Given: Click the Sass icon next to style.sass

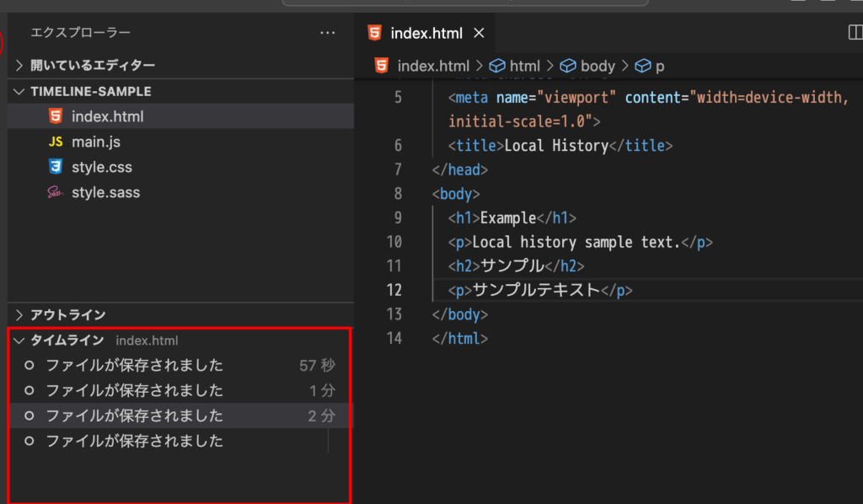Looking at the screenshot, I should [x=56, y=192].
